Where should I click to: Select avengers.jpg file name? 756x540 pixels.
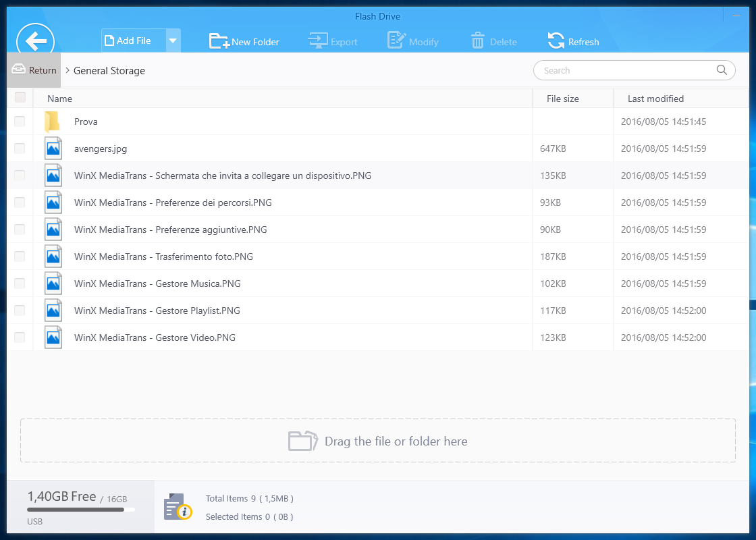[101, 148]
